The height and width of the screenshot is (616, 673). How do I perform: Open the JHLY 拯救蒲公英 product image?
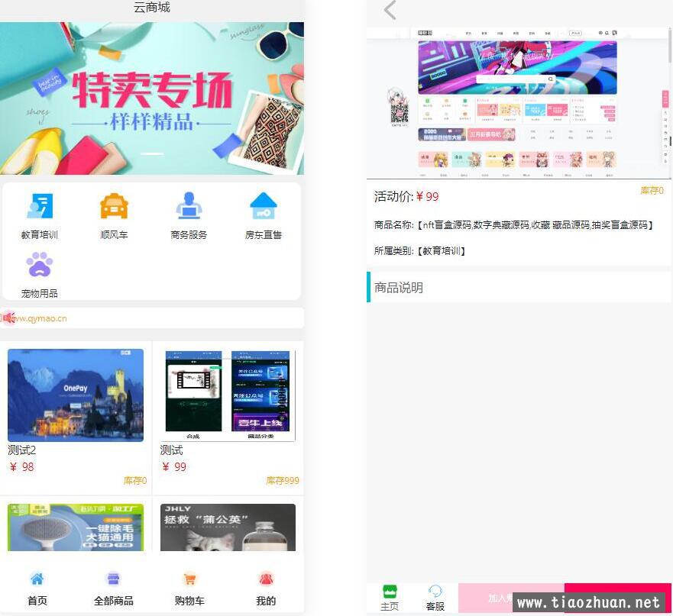228,527
